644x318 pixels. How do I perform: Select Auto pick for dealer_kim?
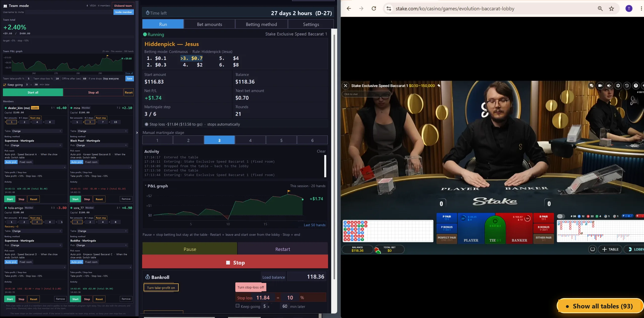(x=11, y=162)
